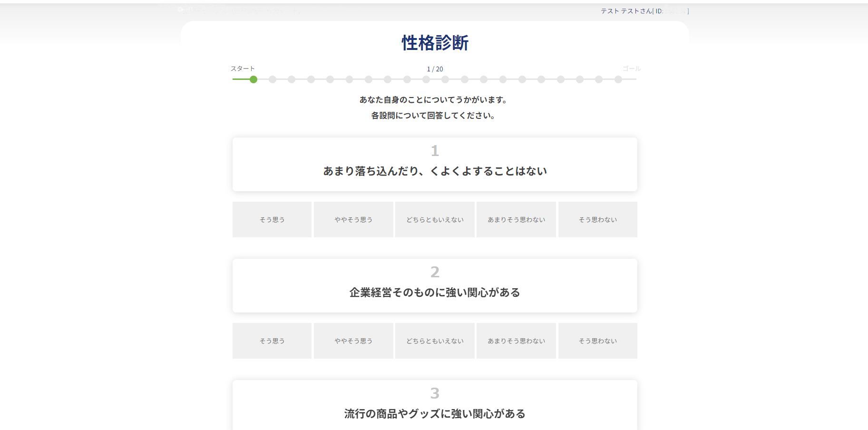Choose どちらともいえない for question 1
This screenshot has height=430, width=868.
434,219
